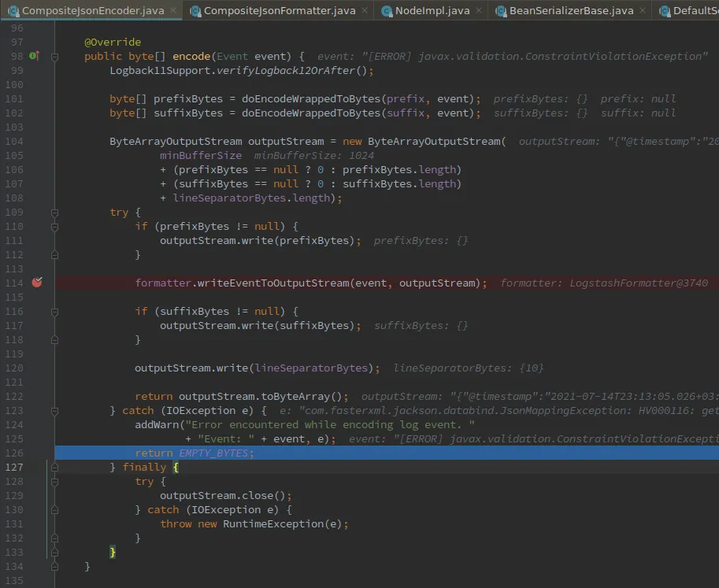Viewport: 719px width, 588px height.
Task: Close the BeanSerializerBase.java tab
Action: 643,10
